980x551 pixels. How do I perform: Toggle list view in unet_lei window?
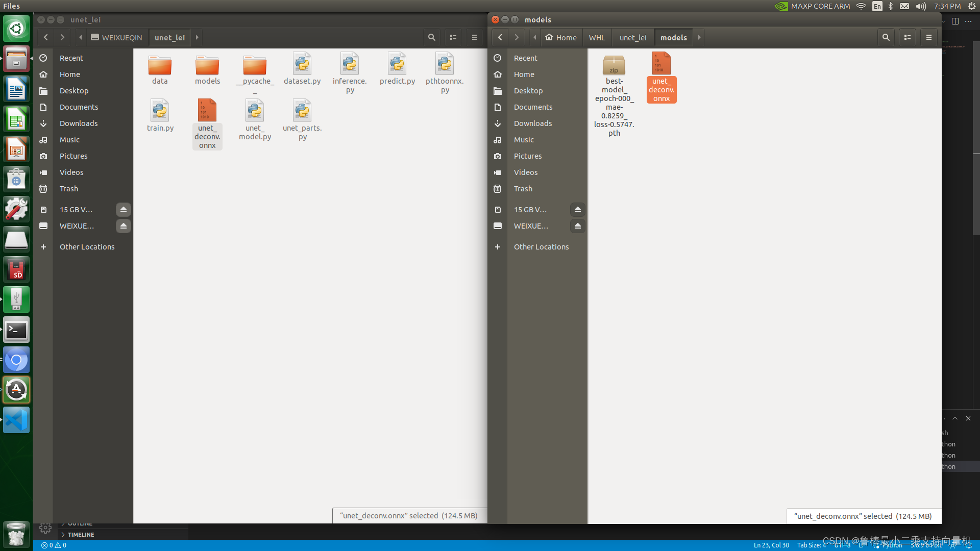453,37
